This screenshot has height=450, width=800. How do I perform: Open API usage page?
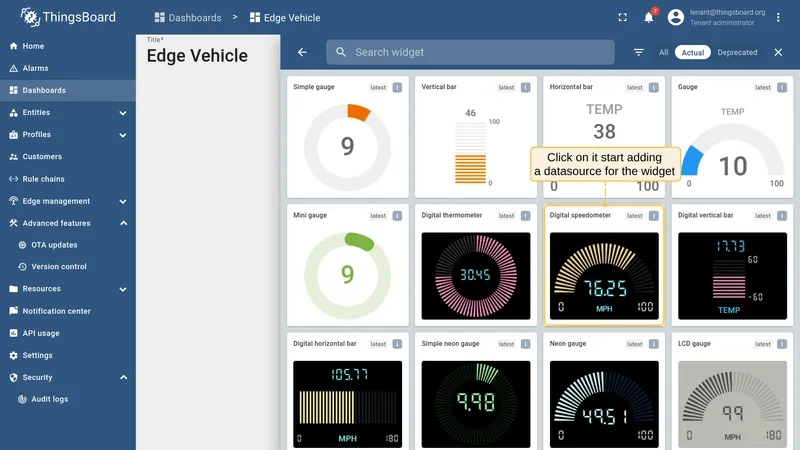(x=68, y=333)
